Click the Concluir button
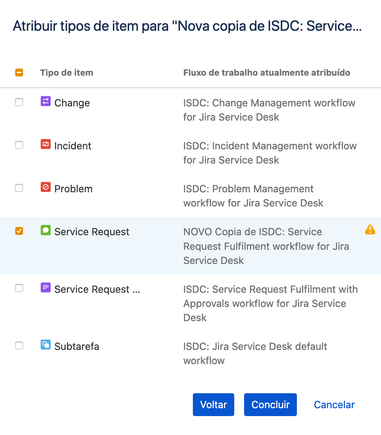 [x=270, y=405]
